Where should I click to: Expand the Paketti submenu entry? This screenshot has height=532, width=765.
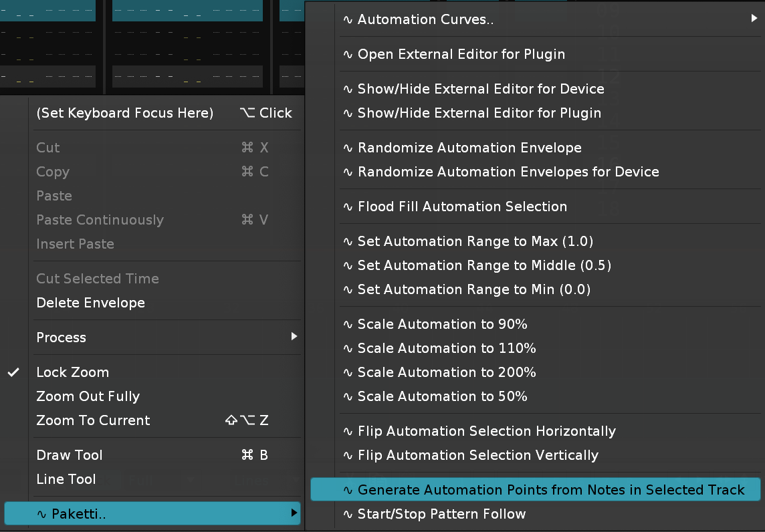click(x=79, y=514)
